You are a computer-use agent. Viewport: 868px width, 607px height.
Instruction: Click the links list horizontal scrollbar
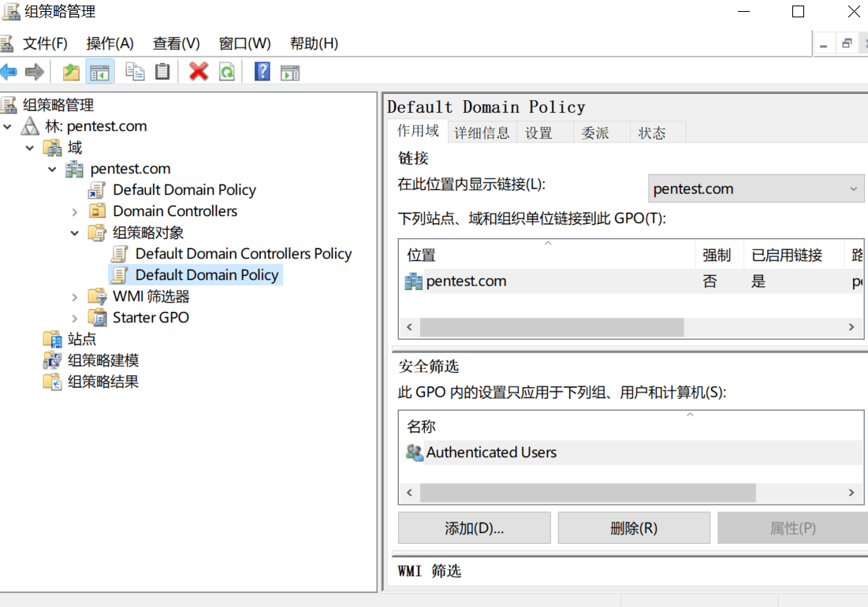pyautogui.click(x=551, y=327)
